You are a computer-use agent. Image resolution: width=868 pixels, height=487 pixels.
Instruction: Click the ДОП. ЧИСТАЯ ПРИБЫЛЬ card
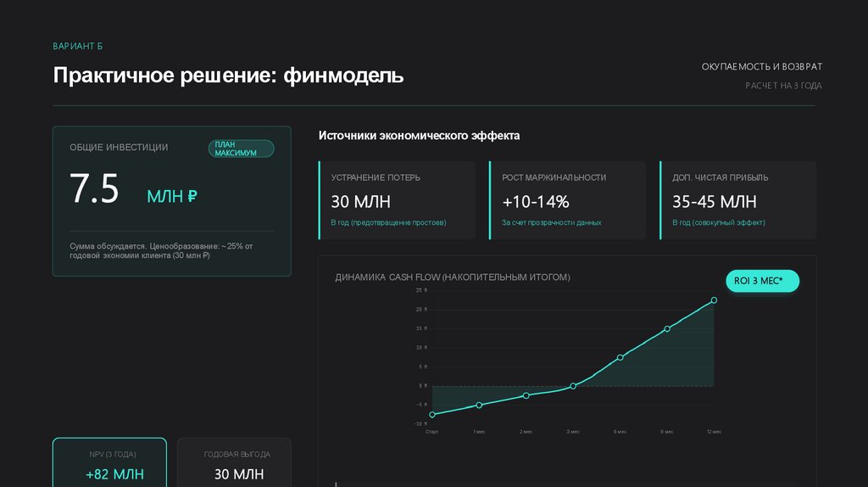pyautogui.click(x=737, y=200)
